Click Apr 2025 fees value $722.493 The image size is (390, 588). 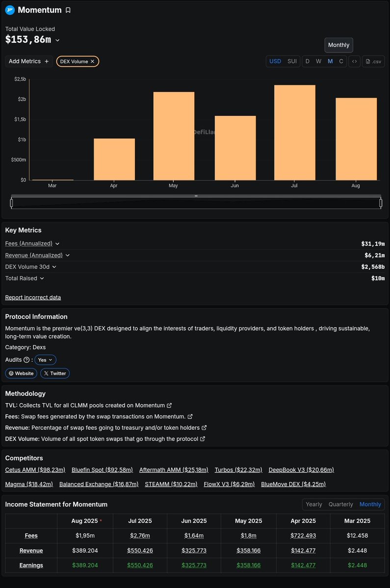(x=303, y=536)
